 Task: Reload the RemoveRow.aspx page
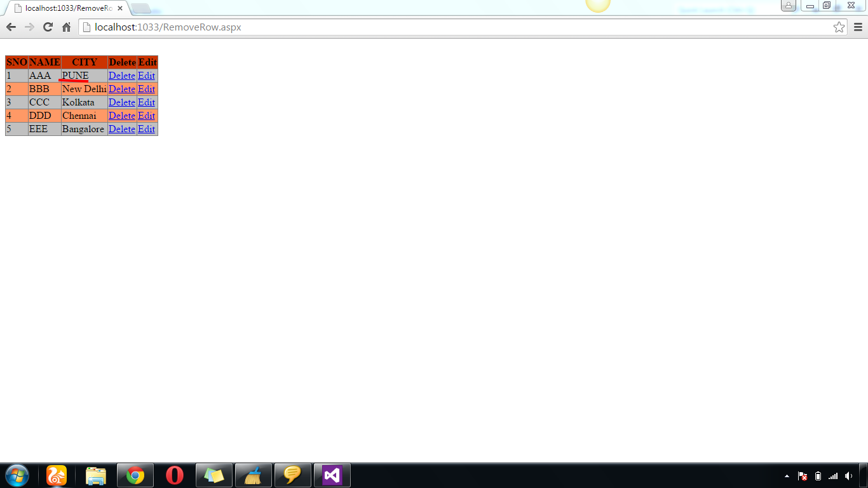[x=48, y=27]
